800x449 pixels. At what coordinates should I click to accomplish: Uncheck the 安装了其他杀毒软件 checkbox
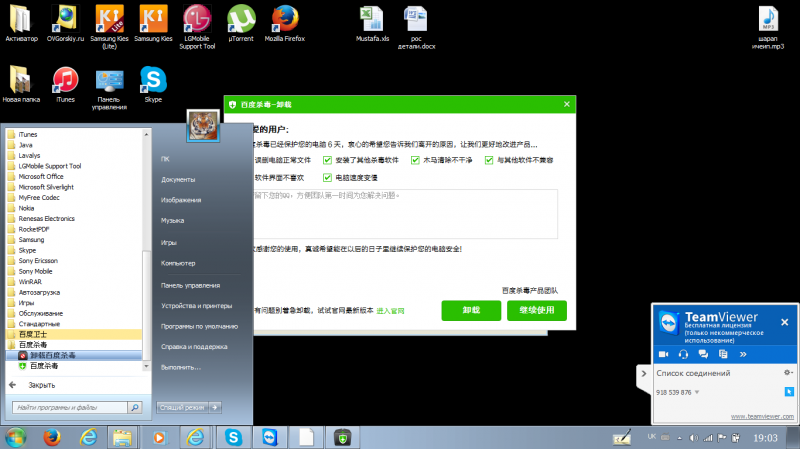coord(327,159)
